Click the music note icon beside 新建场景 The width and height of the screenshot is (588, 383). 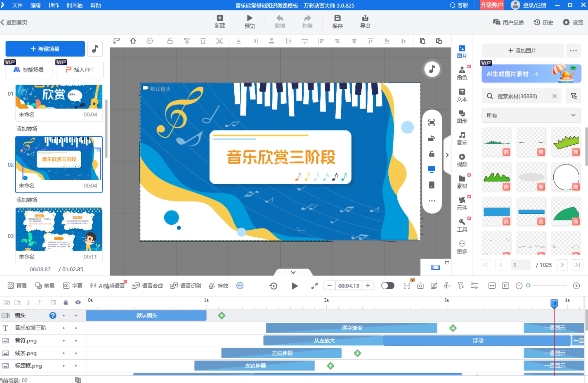pyautogui.click(x=95, y=49)
